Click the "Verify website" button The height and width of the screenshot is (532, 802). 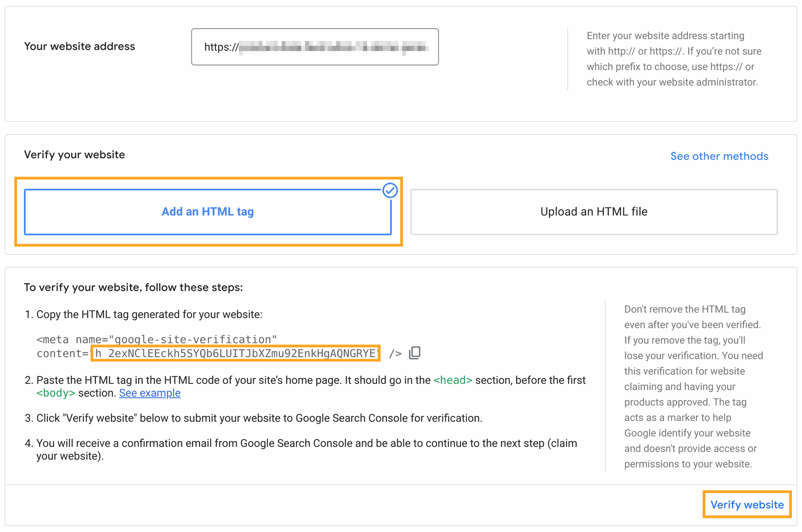(x=747, y=504)
